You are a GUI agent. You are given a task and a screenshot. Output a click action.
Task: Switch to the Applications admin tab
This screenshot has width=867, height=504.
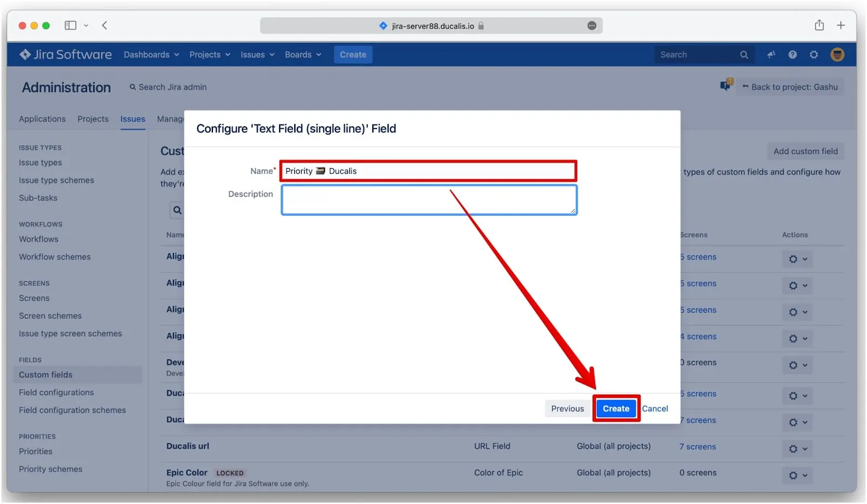pos(42,119)
